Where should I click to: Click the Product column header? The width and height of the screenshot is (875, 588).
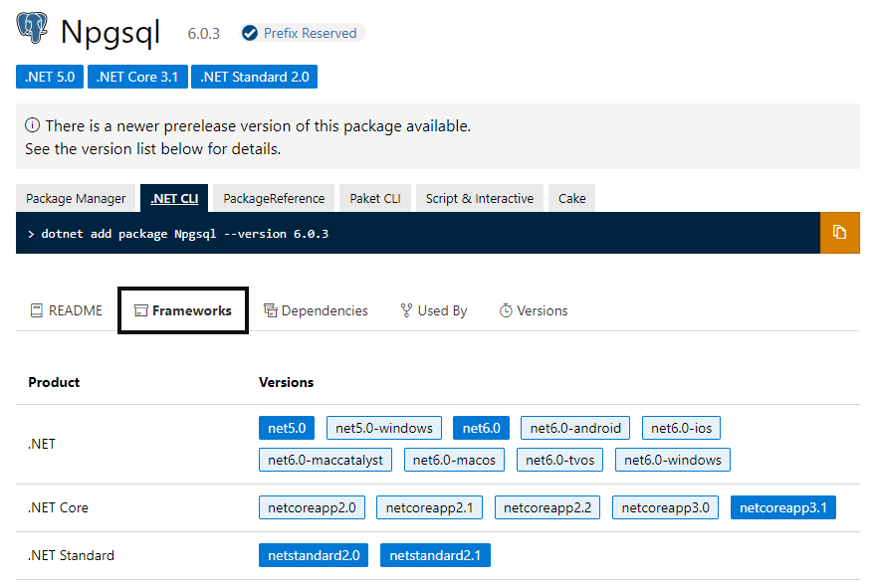[x=54, y=382]
